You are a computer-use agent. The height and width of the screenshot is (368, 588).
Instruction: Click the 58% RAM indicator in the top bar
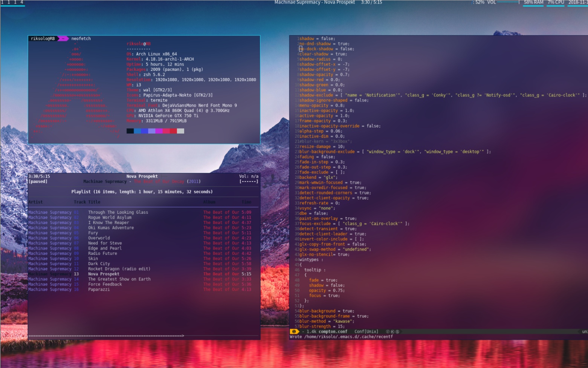pyautogui.click(x=533, y=2)
